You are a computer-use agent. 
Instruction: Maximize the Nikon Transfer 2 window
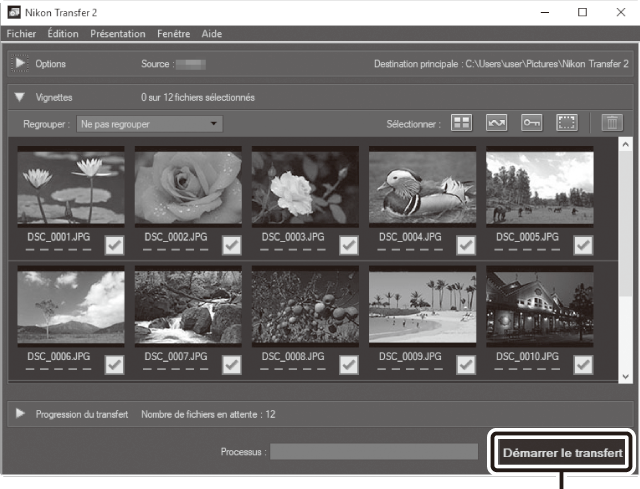coord(582,12)
